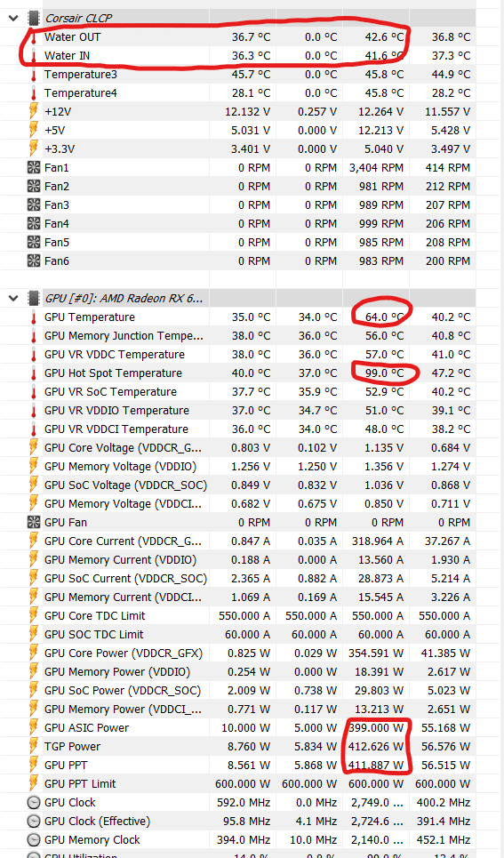Image resolution: width=504 pixels, height=858 pixels.
Task: Click the Water IN thermometer icon
Action: click(x=34, y=56)
